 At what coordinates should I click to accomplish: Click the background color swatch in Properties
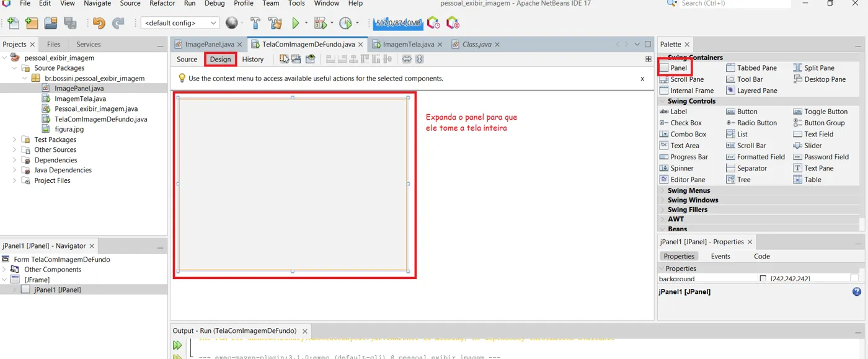pos(763,279)
